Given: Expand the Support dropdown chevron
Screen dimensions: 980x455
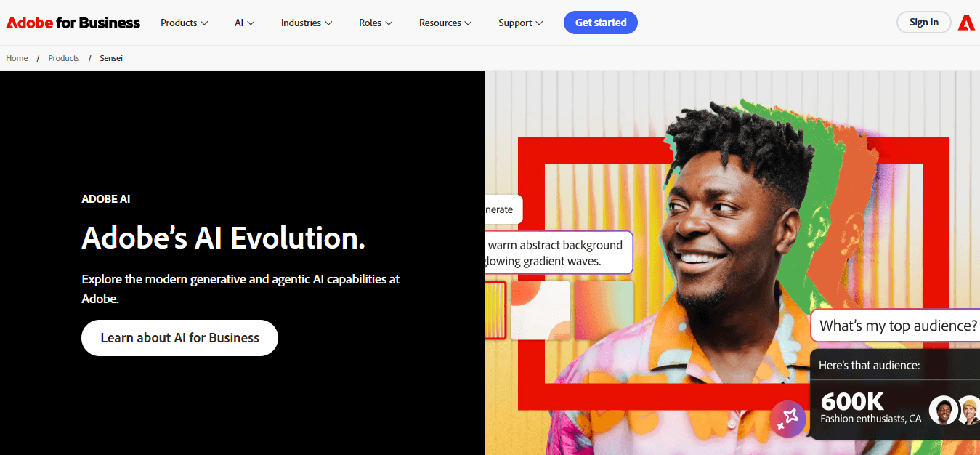Looking at the screenshot, I should (x=539, y=23).
